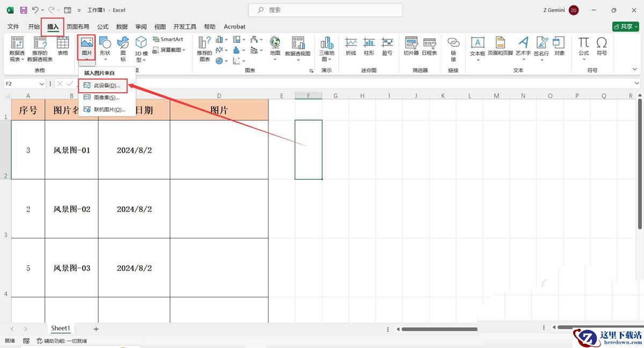The image size is (644, 348).
Task: Open WordArt (艺术字) gallery
Action: (x=523, y=49)
